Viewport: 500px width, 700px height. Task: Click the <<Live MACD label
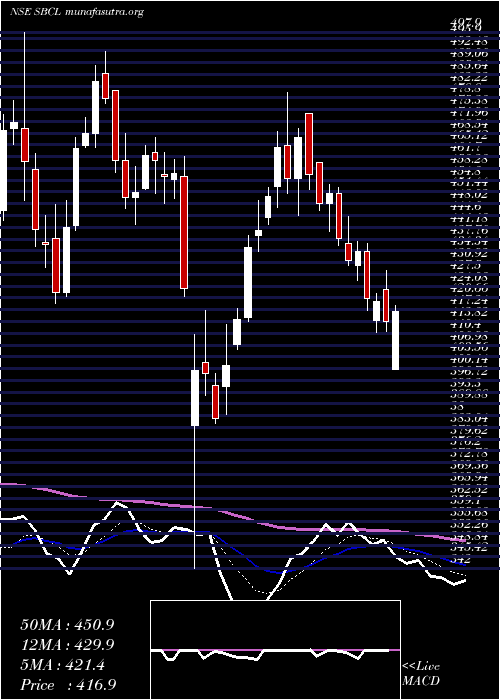point(421,673)
